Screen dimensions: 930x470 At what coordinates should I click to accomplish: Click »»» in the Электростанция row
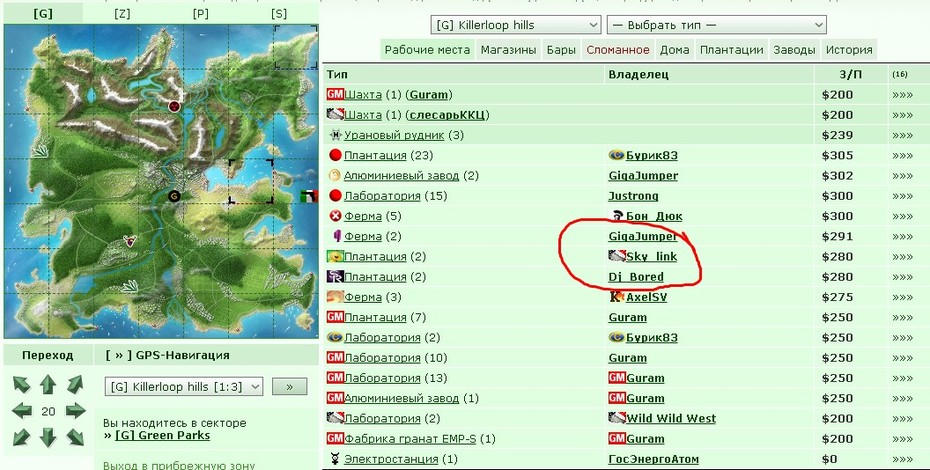tap(902, 459)
